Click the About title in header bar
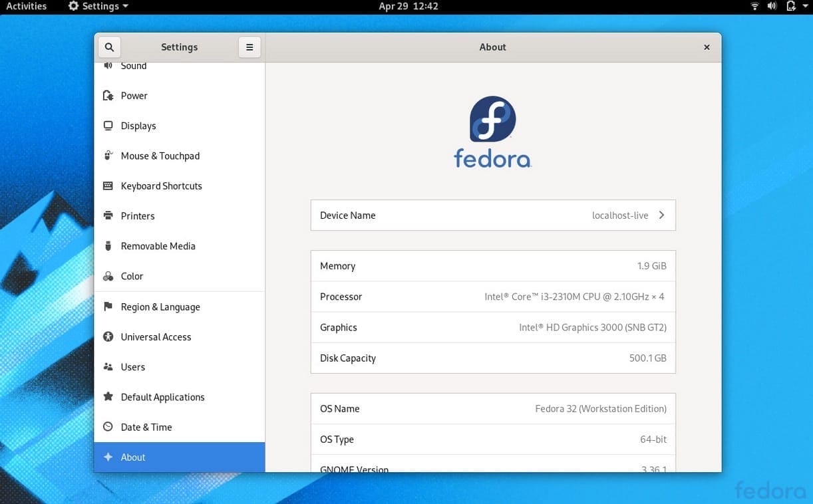 pos(492,47)
